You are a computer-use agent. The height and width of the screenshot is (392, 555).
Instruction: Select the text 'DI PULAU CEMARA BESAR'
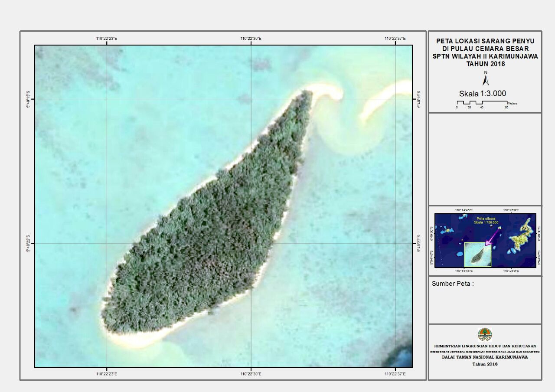point(485,48)
